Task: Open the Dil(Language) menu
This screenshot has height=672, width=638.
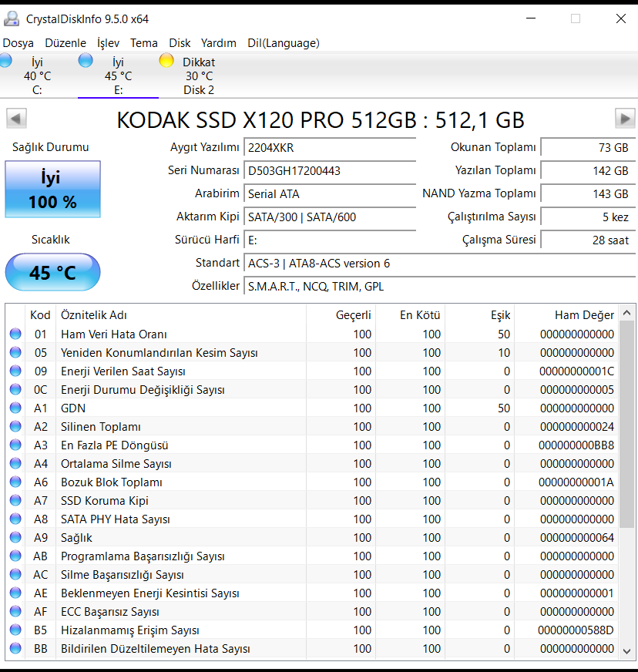Action: pyautogui.click(x=284, y=43)
